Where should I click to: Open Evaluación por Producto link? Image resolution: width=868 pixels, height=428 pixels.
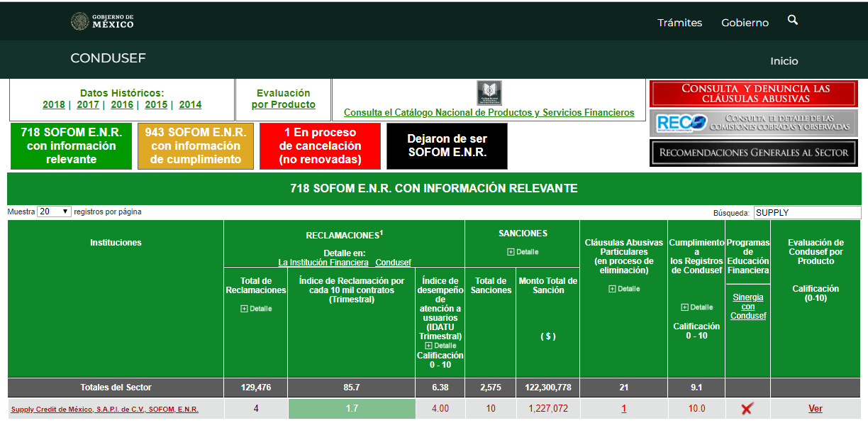pyautogui.click(x=284, y=99)
